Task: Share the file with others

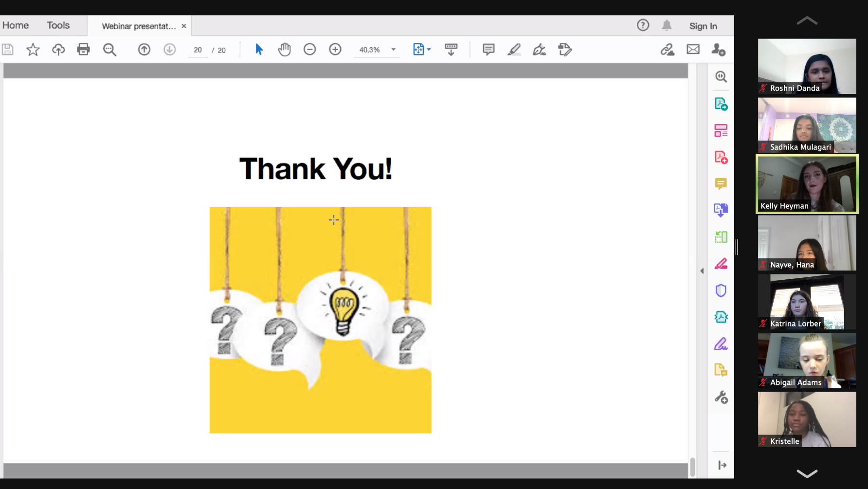Action: pos(719,50)
